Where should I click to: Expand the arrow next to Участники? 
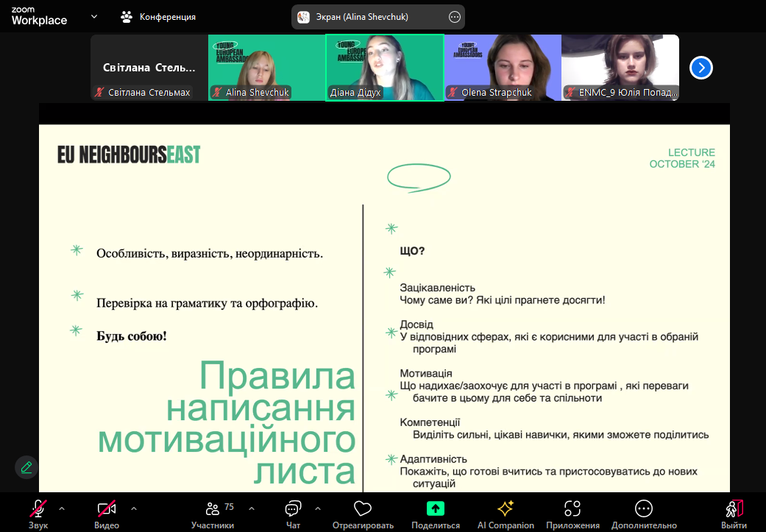coord(252,508)
